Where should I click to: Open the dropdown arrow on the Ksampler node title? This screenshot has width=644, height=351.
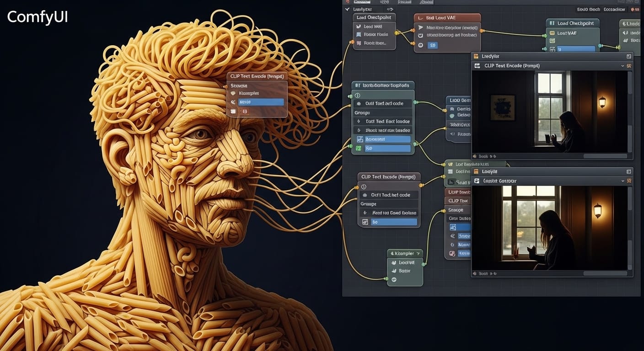418,253
